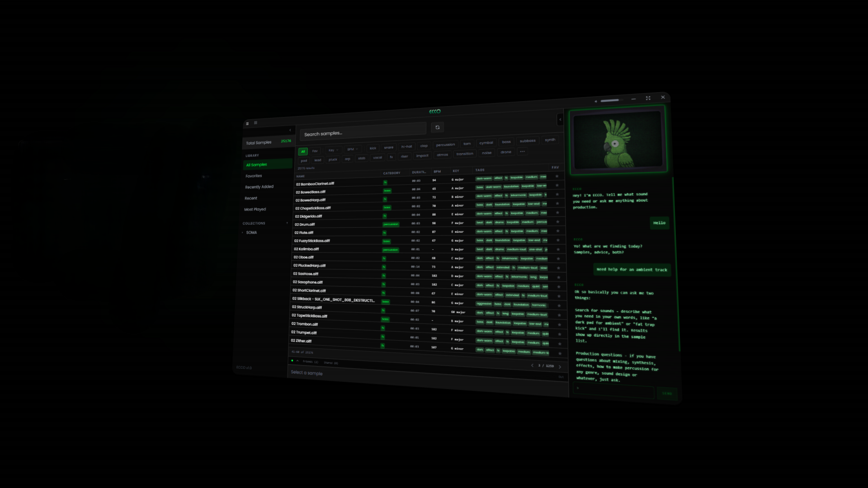Image resolution: width=868 pixels, height=488 pixels.
Task: Filter by the atmos tag
Action: 442,155
